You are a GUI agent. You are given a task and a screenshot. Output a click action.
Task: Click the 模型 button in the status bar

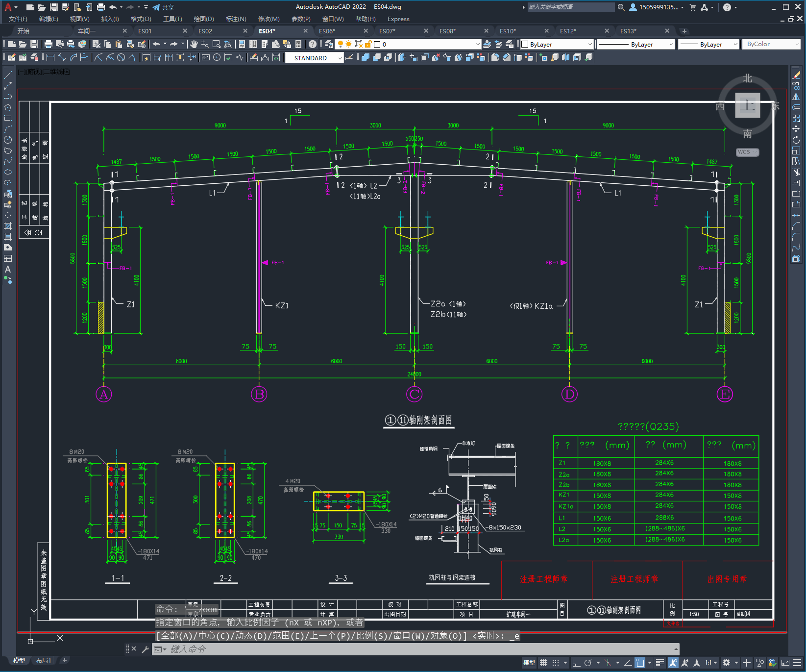529,663
